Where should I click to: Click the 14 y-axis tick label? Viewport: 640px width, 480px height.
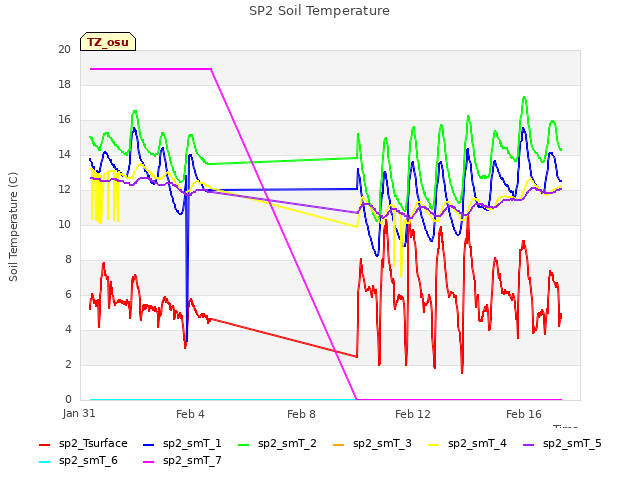coord(64,154)
